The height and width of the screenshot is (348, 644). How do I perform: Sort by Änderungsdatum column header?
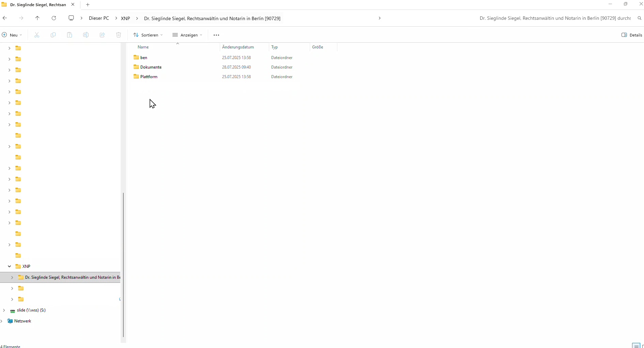coord(238,47)
